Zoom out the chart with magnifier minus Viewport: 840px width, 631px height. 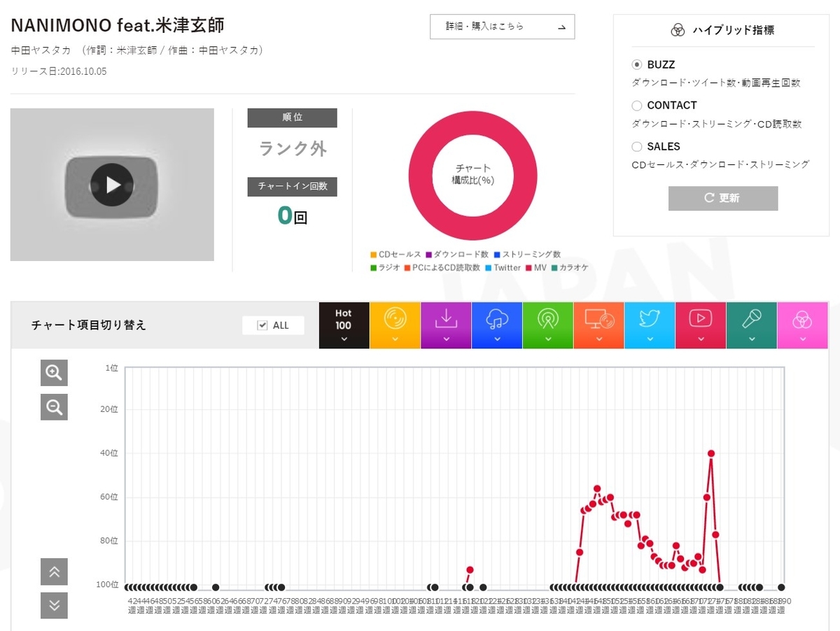tap(54, 406)
